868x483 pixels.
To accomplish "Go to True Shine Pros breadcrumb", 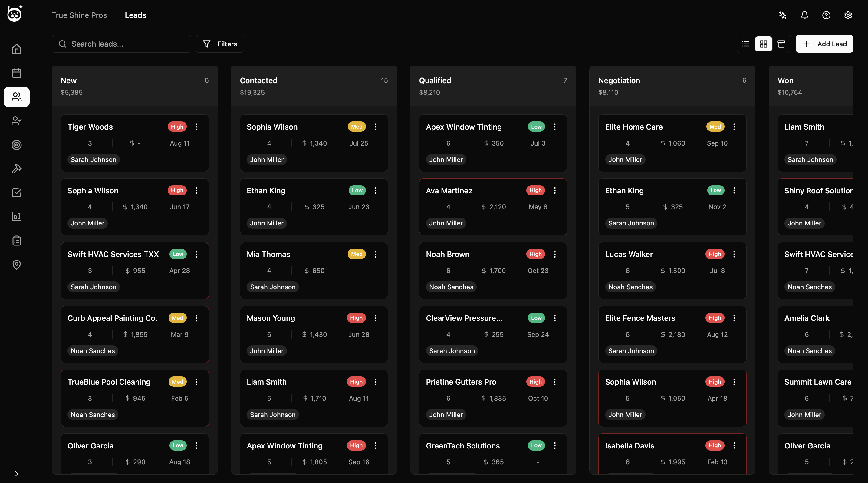I will coord(79,15).
